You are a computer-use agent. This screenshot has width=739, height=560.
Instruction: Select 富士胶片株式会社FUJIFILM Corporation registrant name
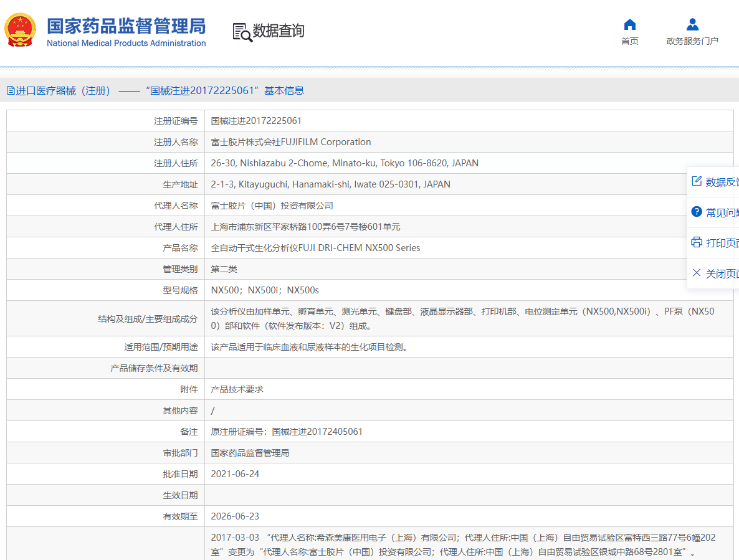(291, 142)
